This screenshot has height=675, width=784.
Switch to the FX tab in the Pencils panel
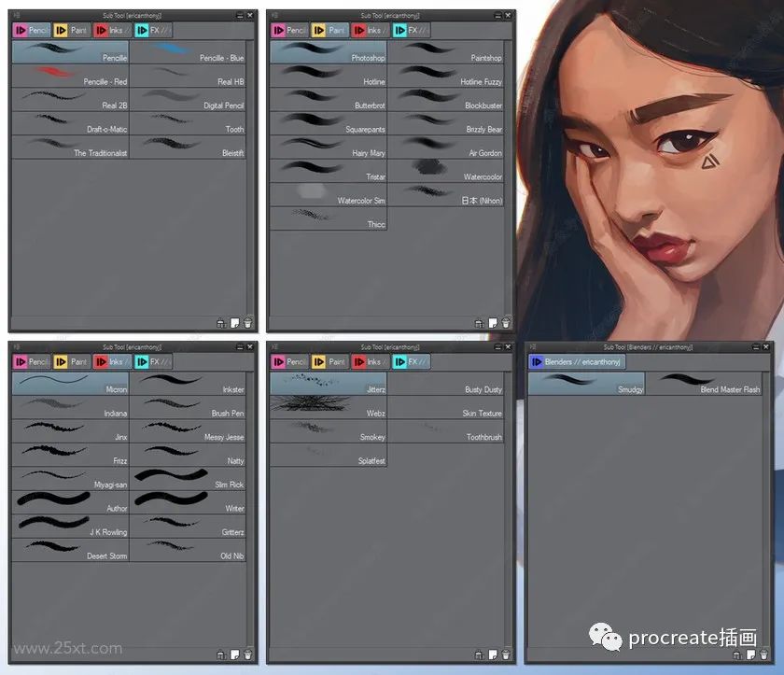[x=153, y=30]
